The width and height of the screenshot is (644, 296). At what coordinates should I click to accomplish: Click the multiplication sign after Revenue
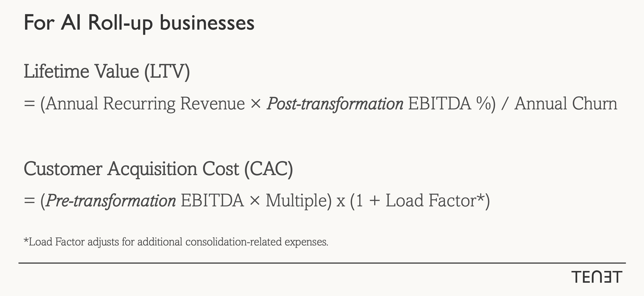(x=255, y=104)
